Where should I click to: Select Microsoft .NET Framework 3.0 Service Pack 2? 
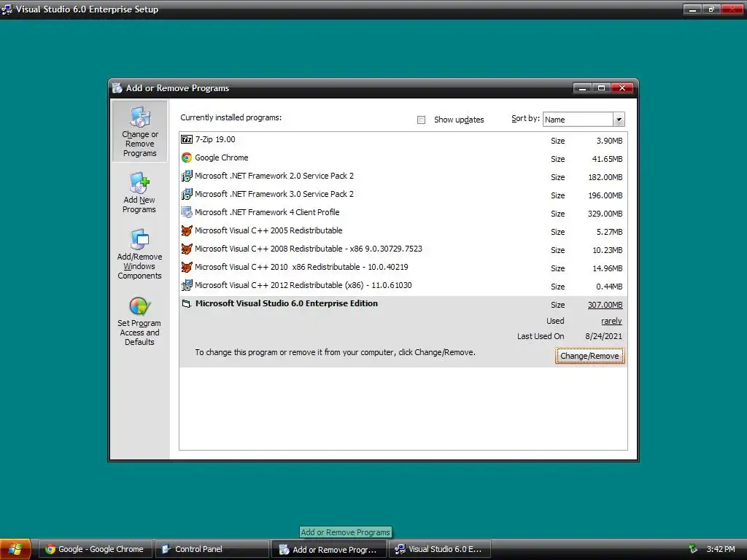click(403, 194)
